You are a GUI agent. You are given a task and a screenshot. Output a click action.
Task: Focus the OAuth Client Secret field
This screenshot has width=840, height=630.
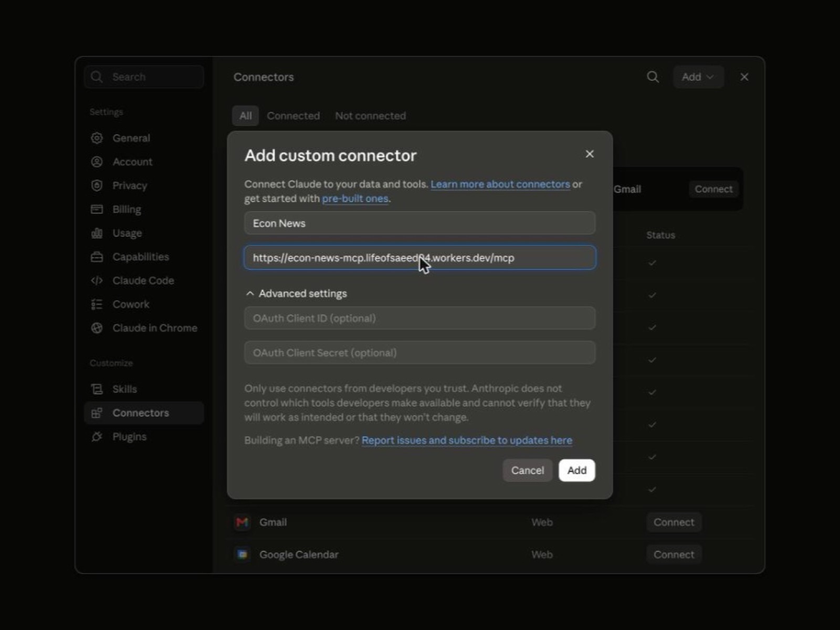click(420, 353)
